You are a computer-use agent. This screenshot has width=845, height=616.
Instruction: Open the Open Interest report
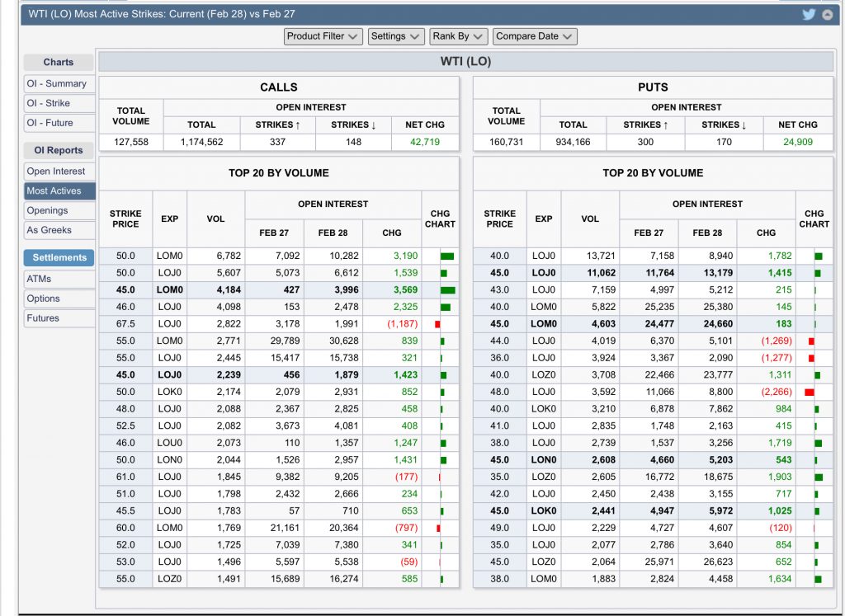pos(59,172)
